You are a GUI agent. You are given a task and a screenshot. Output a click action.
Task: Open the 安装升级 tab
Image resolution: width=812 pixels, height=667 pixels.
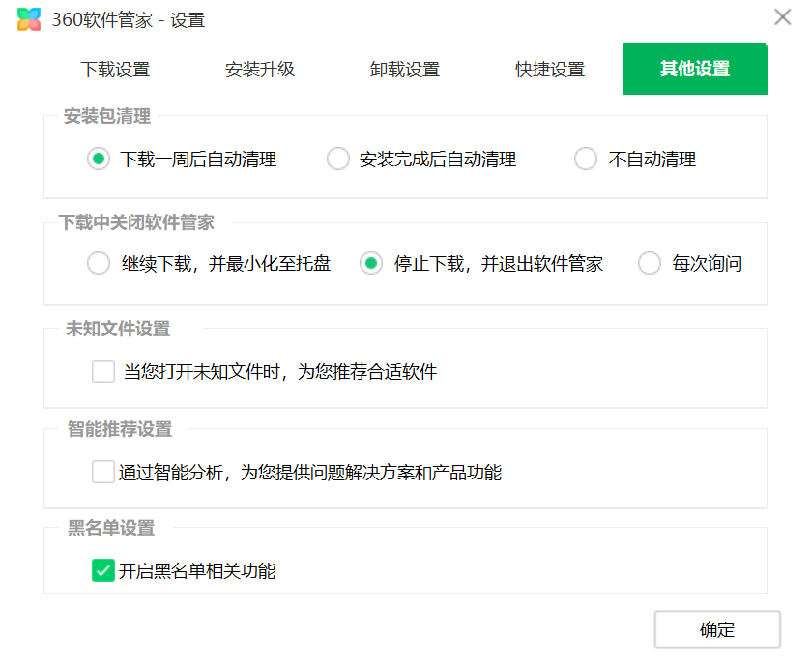click(260, 69)
